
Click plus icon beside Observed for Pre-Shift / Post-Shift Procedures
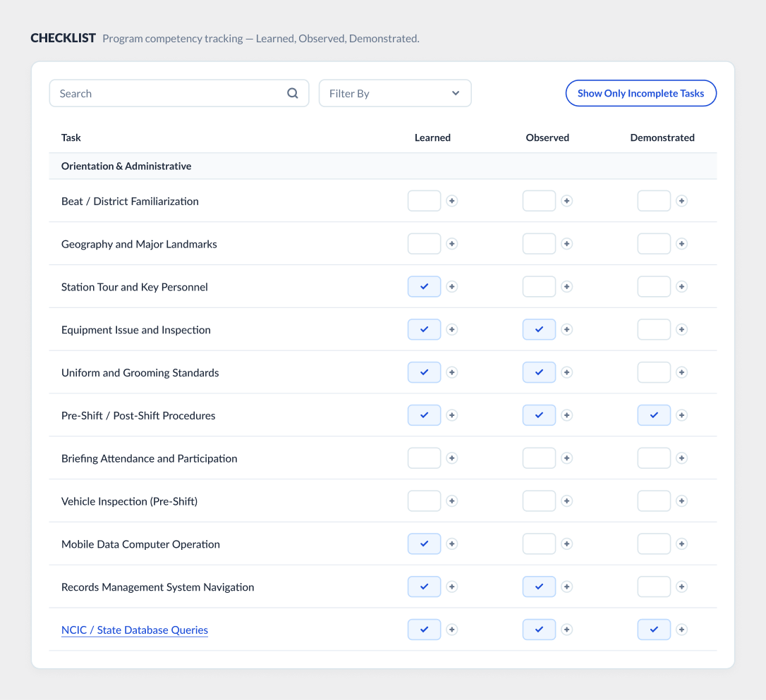coord(566,415)
